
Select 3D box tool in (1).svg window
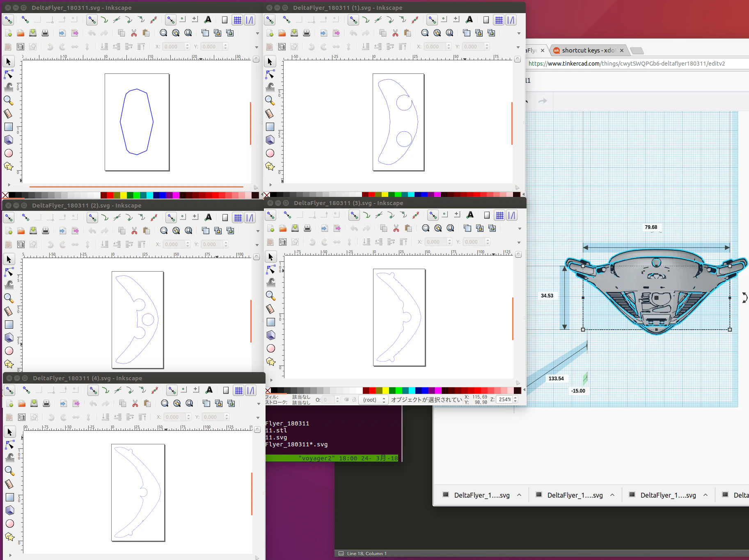tap(270, 140)
